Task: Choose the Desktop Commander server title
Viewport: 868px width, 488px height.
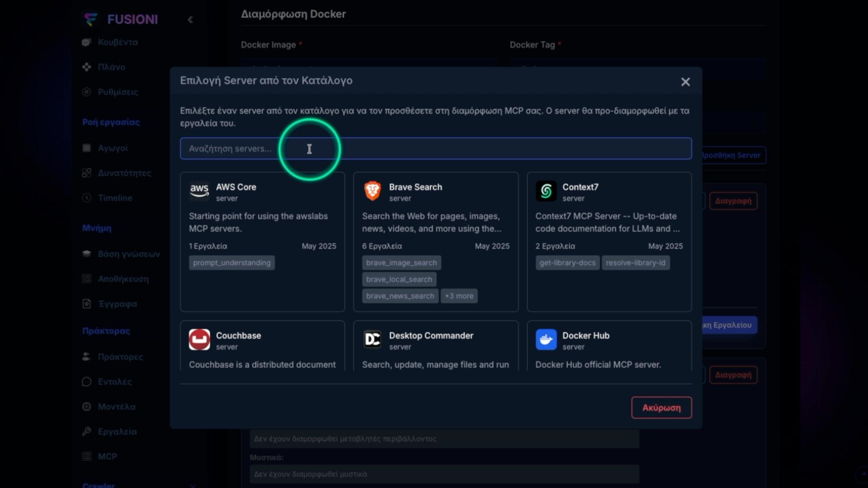Action: tap(431, 335)
